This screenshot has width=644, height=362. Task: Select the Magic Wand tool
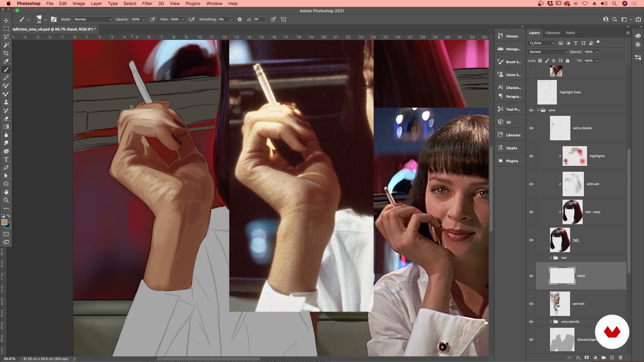point(6,45)
